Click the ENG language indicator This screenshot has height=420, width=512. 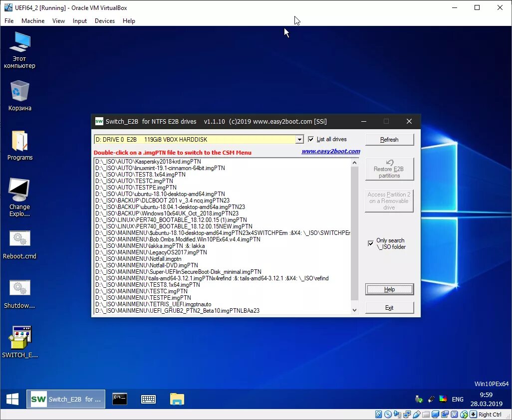pyautogui.click(x=458, y=399)
